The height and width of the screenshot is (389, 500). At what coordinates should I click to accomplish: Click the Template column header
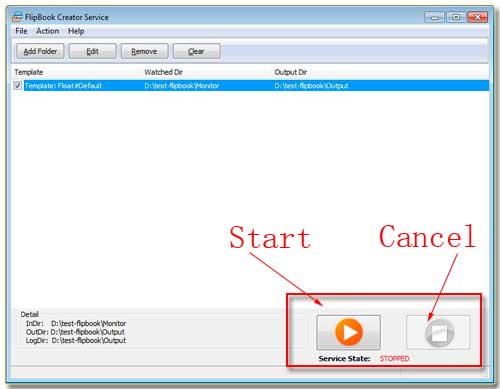click(29, 72)
